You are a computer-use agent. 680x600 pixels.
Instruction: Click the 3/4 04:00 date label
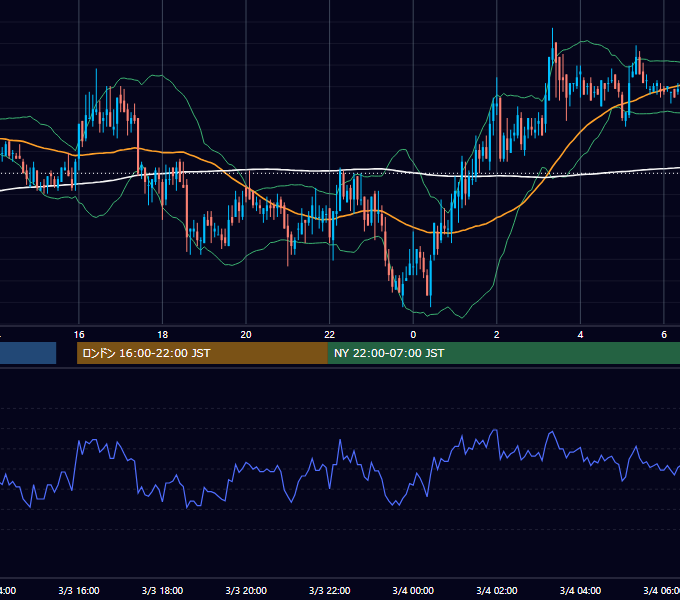[x=580, y=590]
